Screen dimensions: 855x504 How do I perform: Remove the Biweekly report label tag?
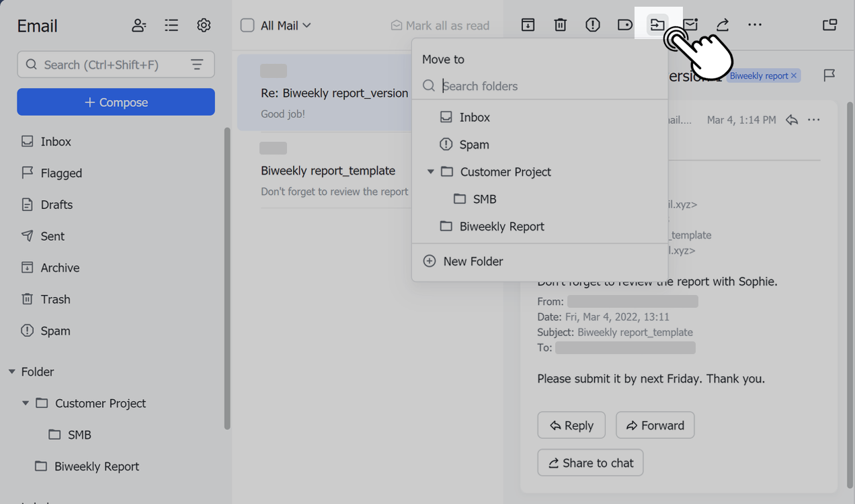[x=794, y=75]
